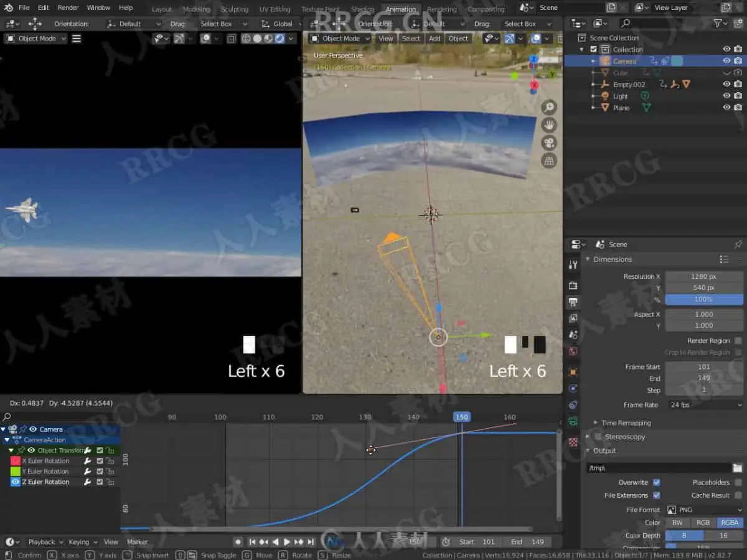
Task: Open the Output properties printer tab
Action: click(573, 302)
